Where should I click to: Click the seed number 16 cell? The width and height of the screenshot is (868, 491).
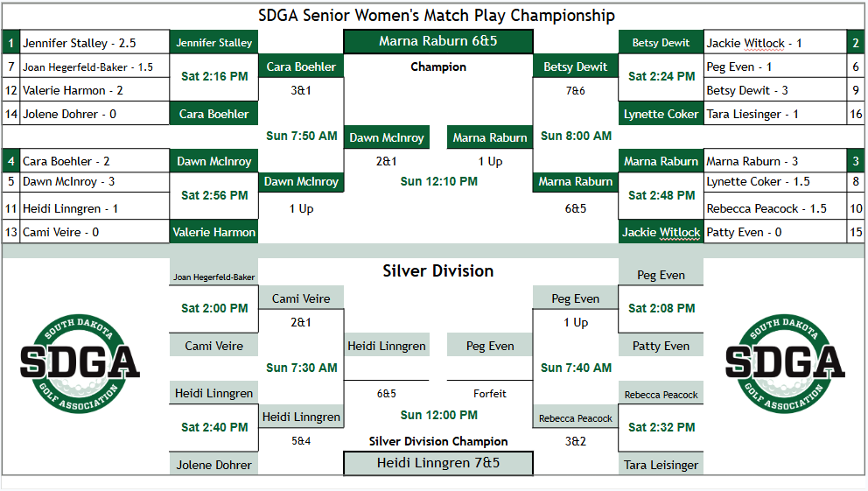[x=855, y=114]
